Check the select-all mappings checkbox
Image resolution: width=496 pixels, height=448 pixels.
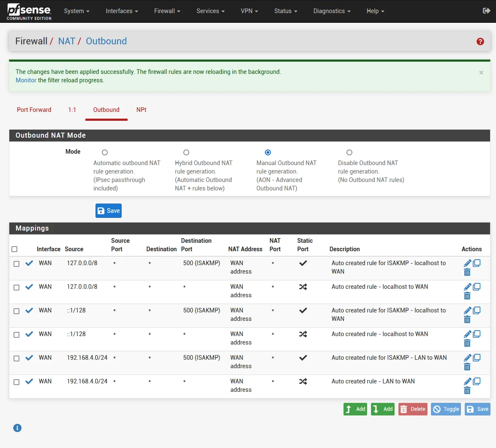[15, 249]
